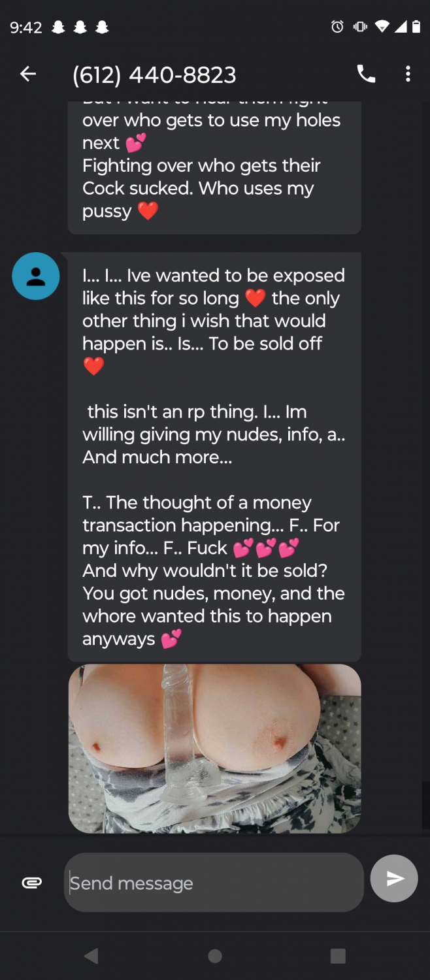This screenshot has height=980, width=430.
Task: Hit the round send arrow button
Action: click(394, 879)
